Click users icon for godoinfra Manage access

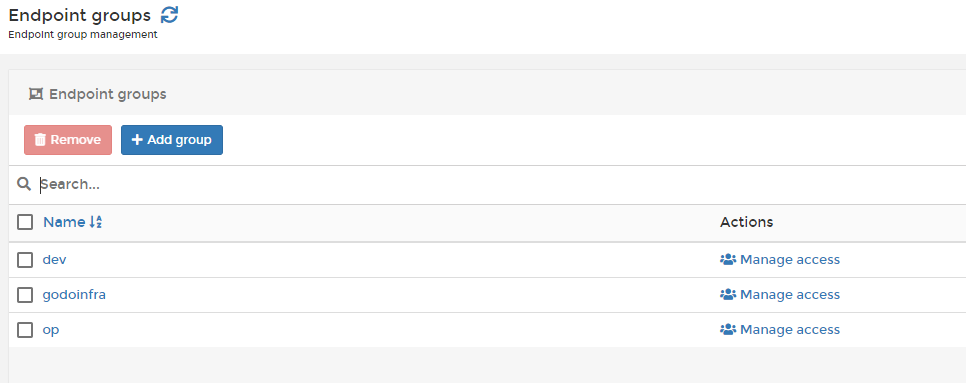(728, 295)
